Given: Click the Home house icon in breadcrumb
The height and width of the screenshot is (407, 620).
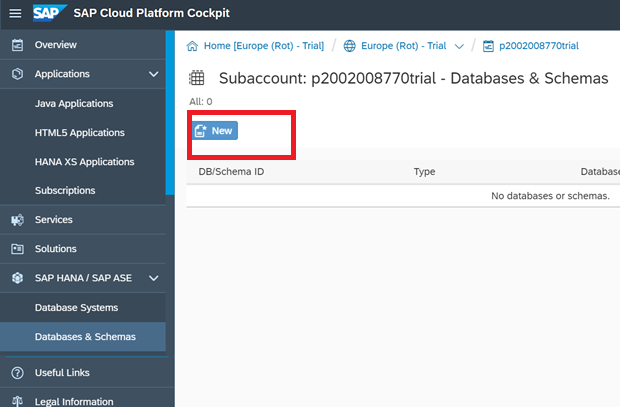Looking at the screenshot, I should [x=192, y=46].
